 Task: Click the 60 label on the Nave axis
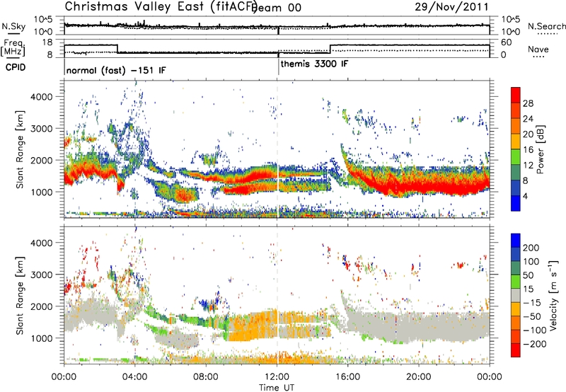pyautogui.click(x=507, y=42)
